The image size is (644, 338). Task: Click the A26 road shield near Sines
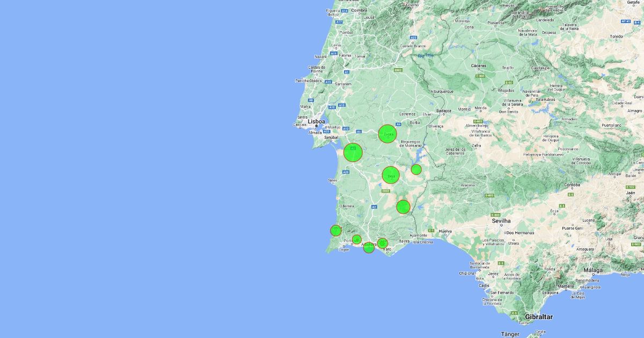(346, 172)
